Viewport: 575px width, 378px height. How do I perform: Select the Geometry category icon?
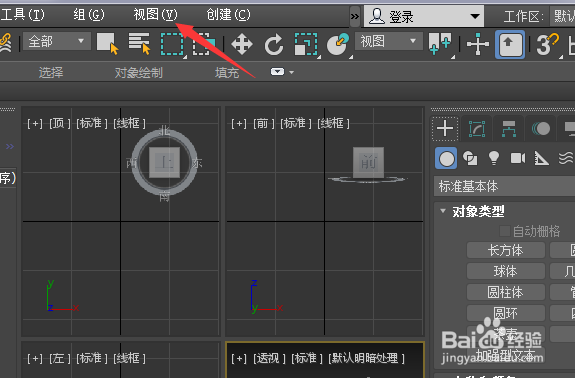point(446,158)
